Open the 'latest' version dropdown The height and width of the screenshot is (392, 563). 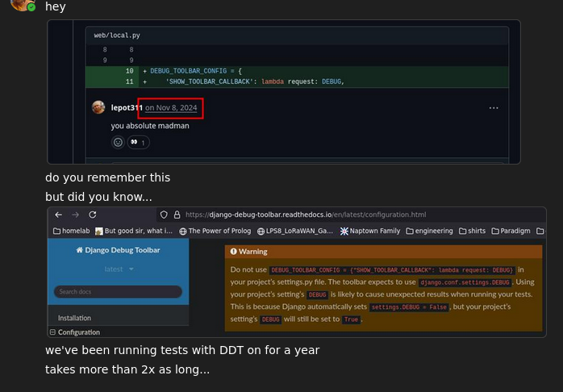(x=119, y=269)
